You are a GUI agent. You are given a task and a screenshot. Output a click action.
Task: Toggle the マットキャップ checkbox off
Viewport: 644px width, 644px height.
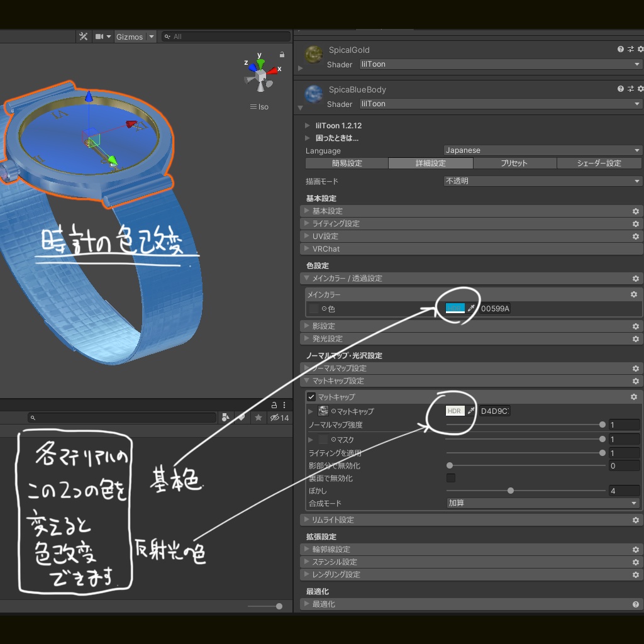311,397
